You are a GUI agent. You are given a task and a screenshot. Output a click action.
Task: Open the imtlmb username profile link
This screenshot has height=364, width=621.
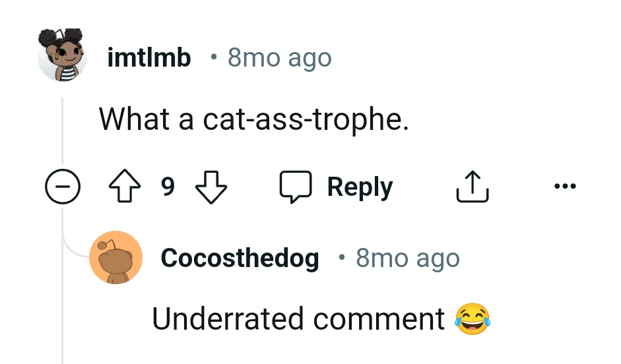click(148, 58)
